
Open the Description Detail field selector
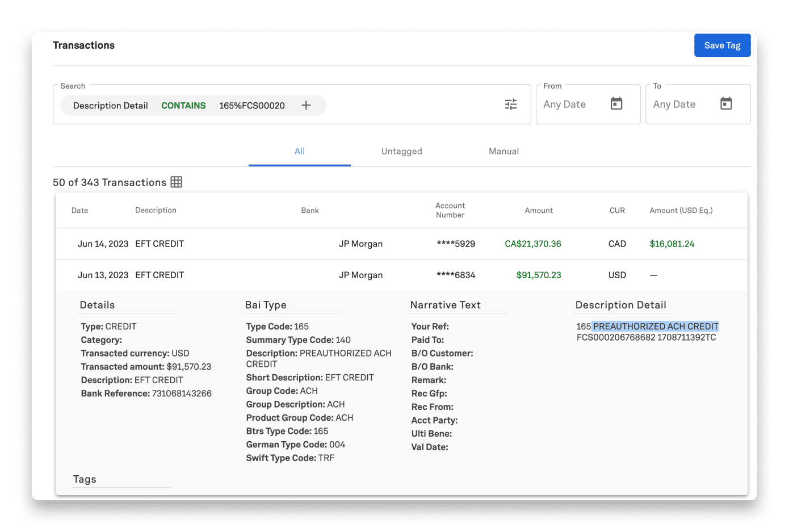pyautogui.click(x=110, y=105)
